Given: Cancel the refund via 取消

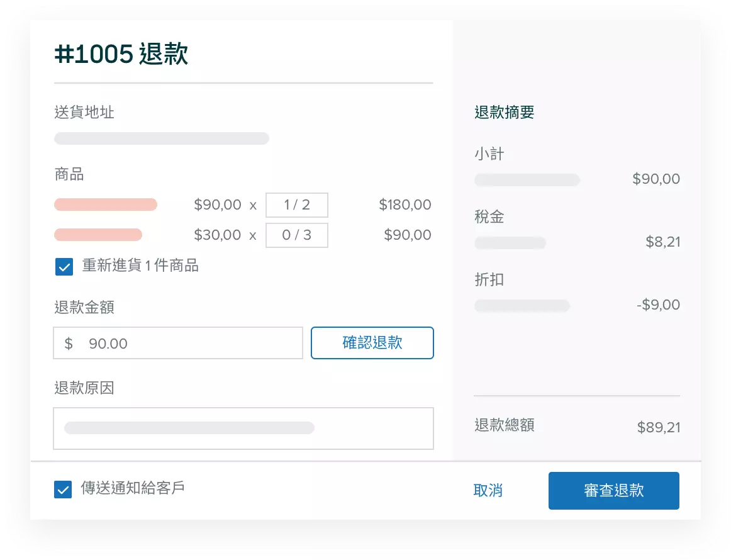Looking at the screenshot, I should pyautogui.click(x=488, y=491).
